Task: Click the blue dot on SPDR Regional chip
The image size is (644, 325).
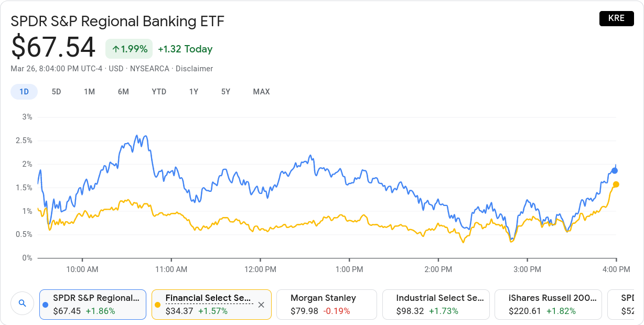Action: pos(45,305)
